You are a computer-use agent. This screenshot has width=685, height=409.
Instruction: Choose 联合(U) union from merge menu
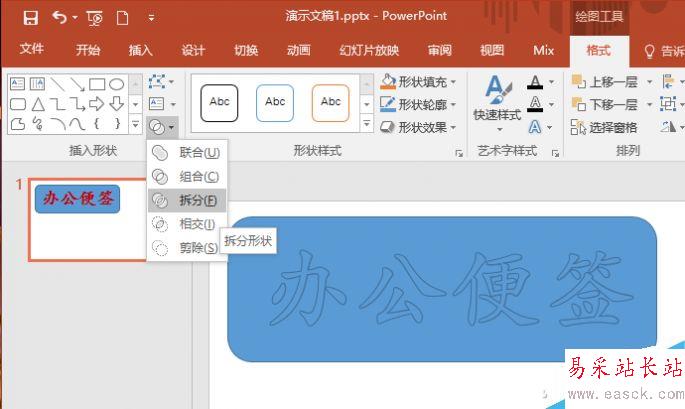pyautogui.click(x=187, y=153)
